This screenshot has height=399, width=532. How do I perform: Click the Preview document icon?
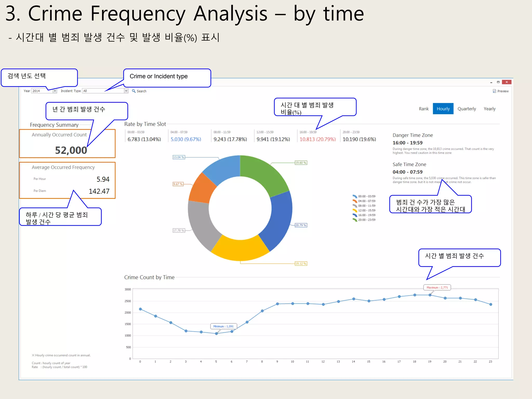[x=494, y=91]
